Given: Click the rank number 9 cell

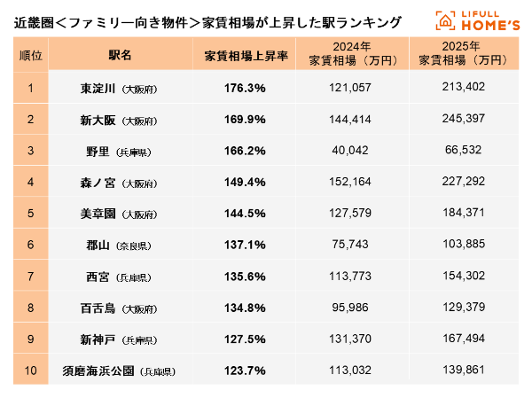Looking at the screenshot, I should click(x=30, y=339).
